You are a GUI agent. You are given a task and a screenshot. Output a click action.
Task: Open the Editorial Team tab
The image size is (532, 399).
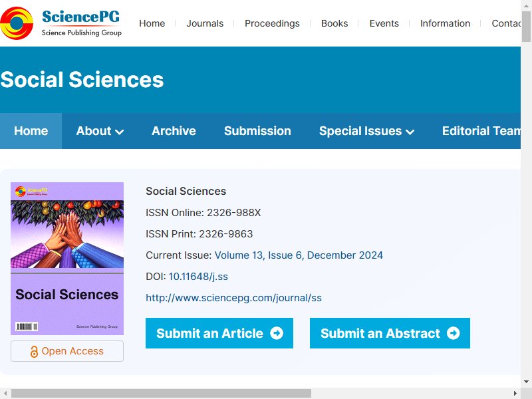coord(481,131)
